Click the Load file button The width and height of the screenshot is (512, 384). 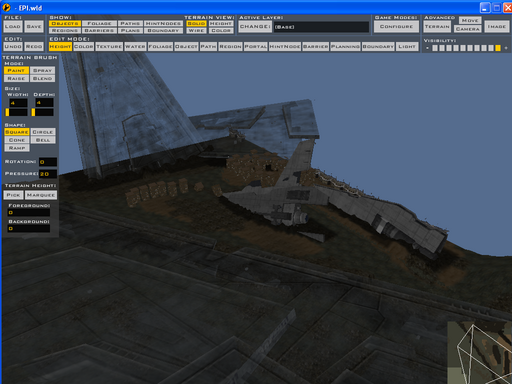tap(13, 27)
